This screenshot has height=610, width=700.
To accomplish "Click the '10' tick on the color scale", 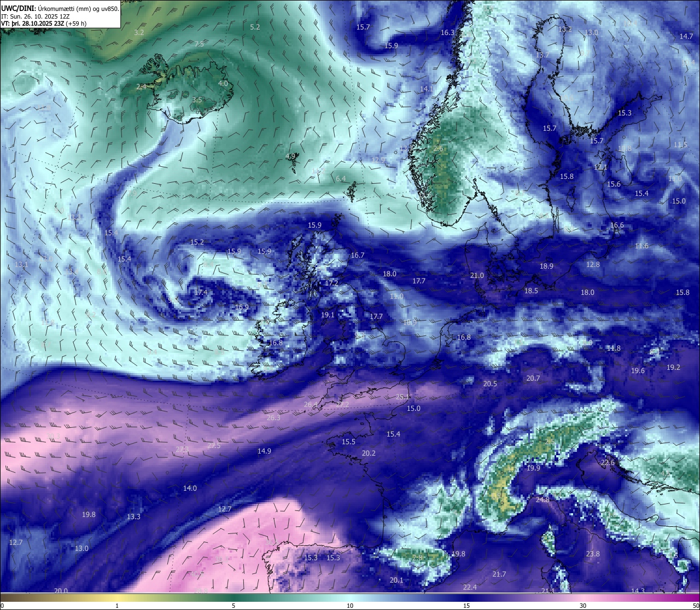I will [x=350, y=606].
